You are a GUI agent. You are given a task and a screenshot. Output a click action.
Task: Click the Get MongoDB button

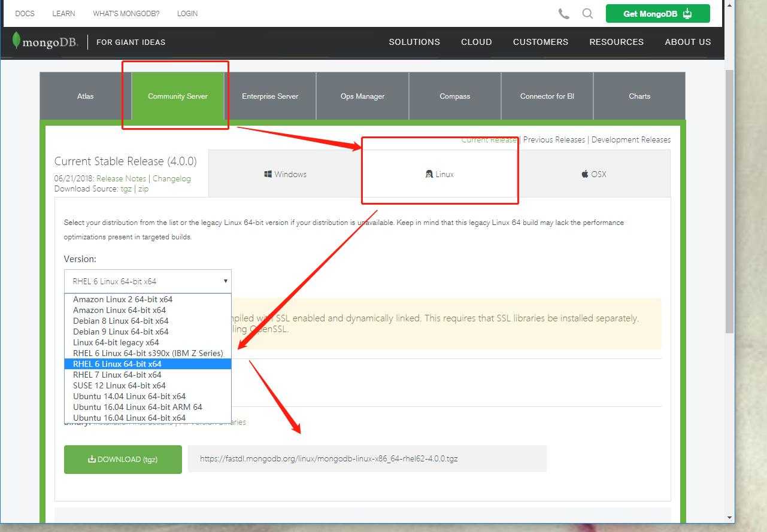pos(657,14)
